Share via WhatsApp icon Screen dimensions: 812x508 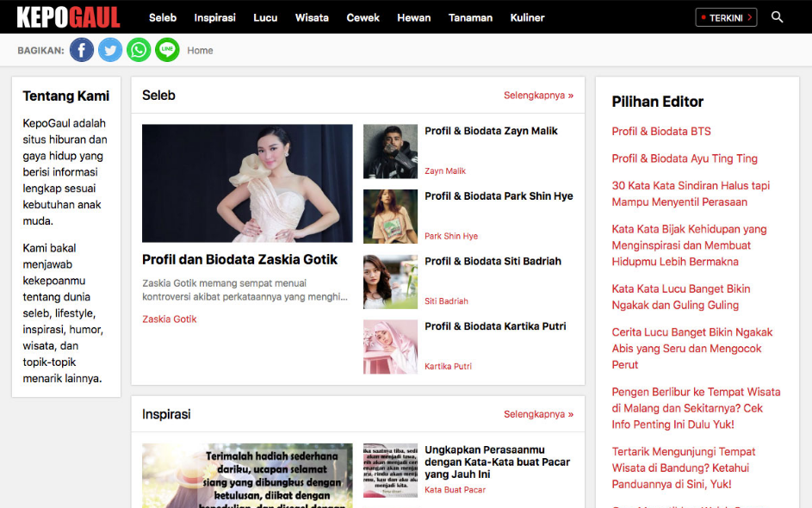(139, 50)
